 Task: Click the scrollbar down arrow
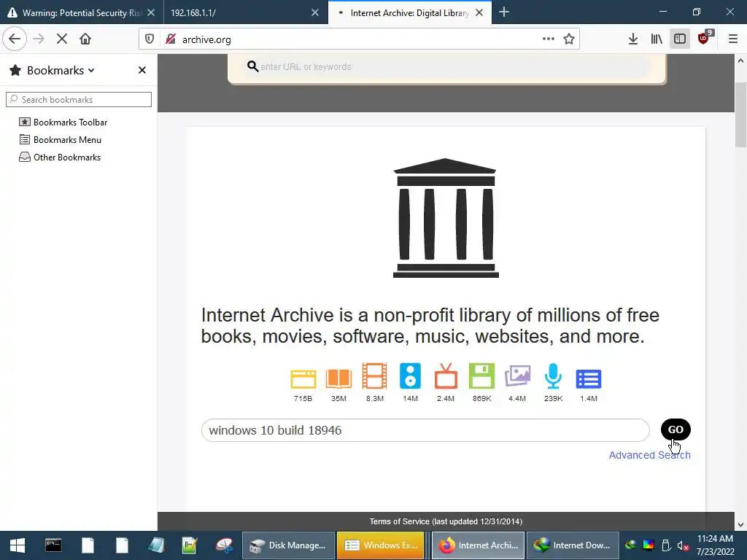pyautogui.click(x=741, y=525)
